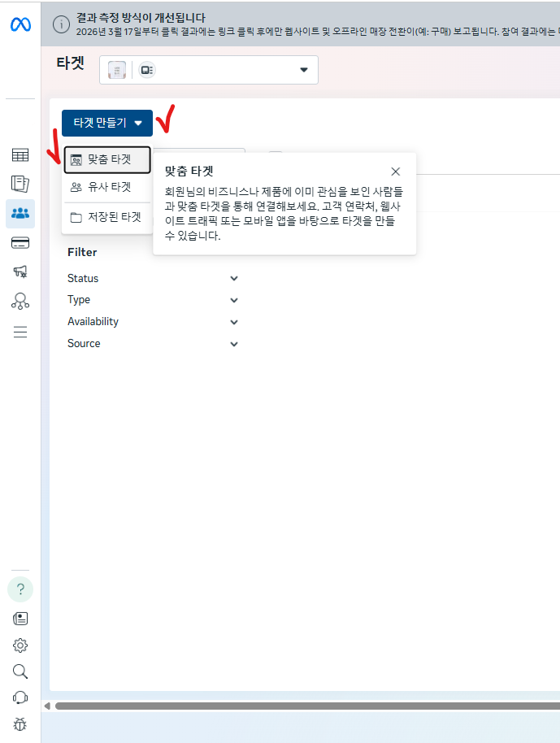Open the news updates icon in the sidebar
Viewport: 560px width, 743px height.
click(20, 619)
